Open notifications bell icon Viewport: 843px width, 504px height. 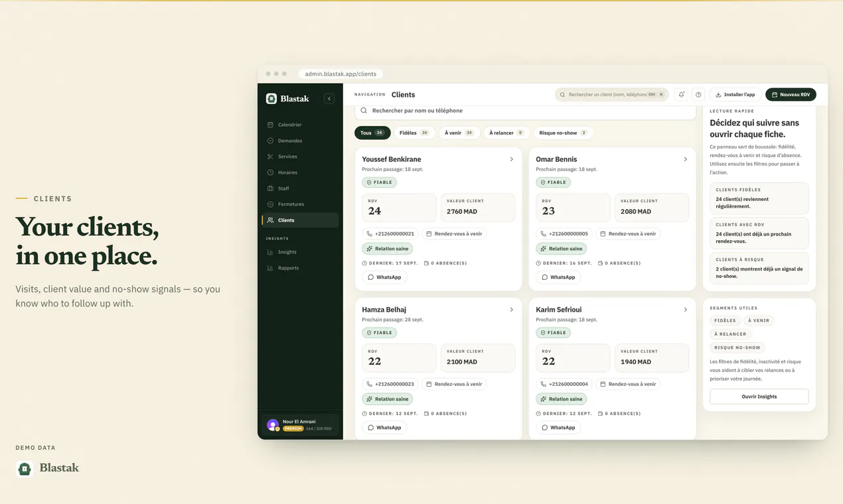click(x=681, y=95)
